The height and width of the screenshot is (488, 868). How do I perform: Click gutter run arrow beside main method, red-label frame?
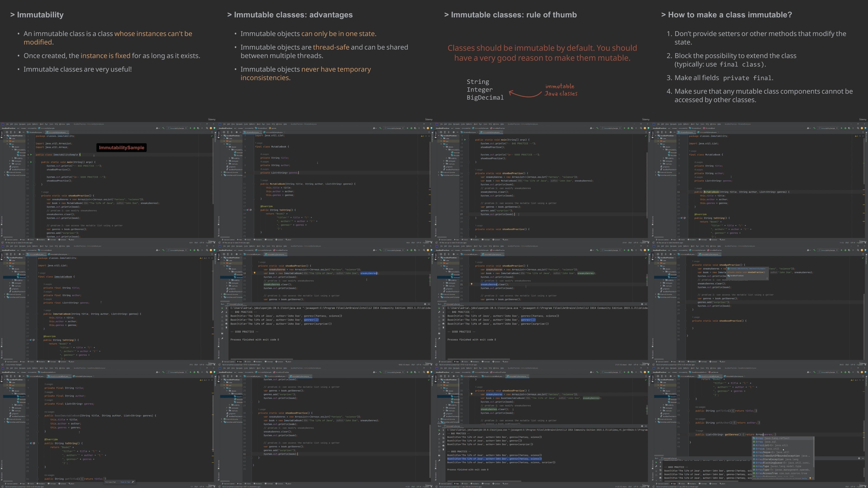point(31,162)
